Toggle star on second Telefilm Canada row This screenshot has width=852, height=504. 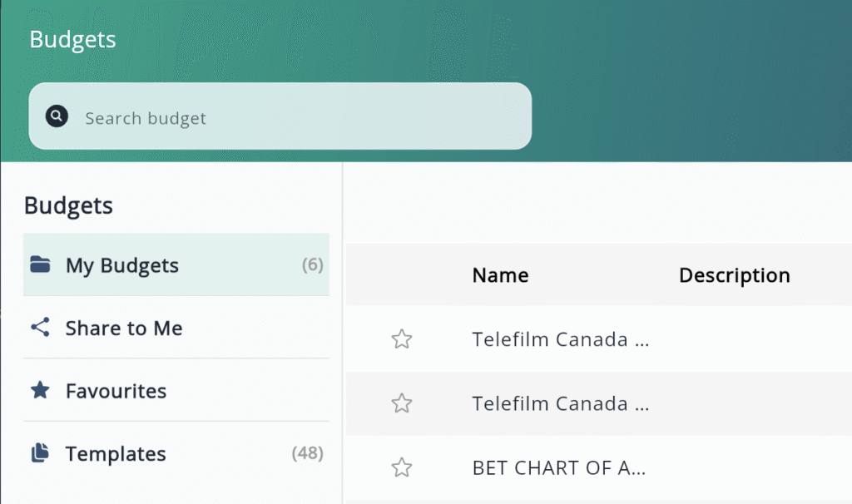[402, 404]
